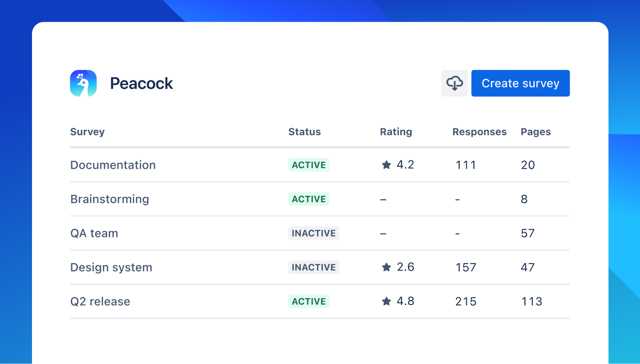Click the cloud download icon button
640x364 pixels.
coord(454,83)
